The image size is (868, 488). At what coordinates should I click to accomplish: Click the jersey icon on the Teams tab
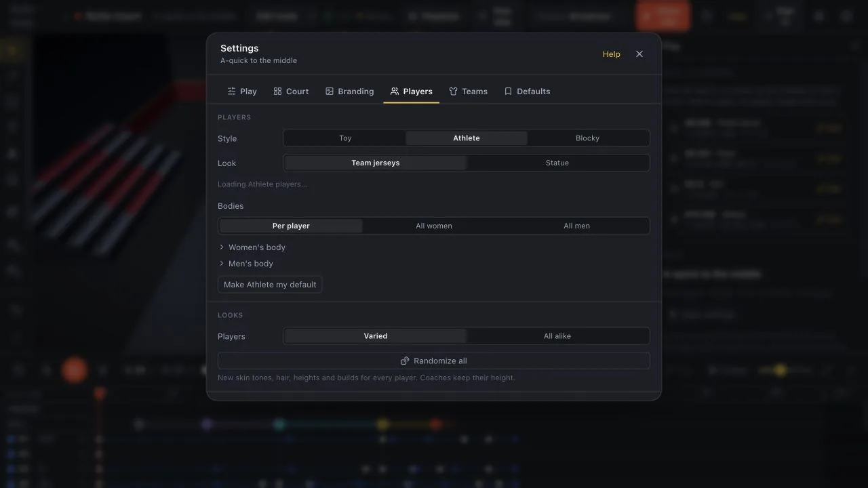453,91
